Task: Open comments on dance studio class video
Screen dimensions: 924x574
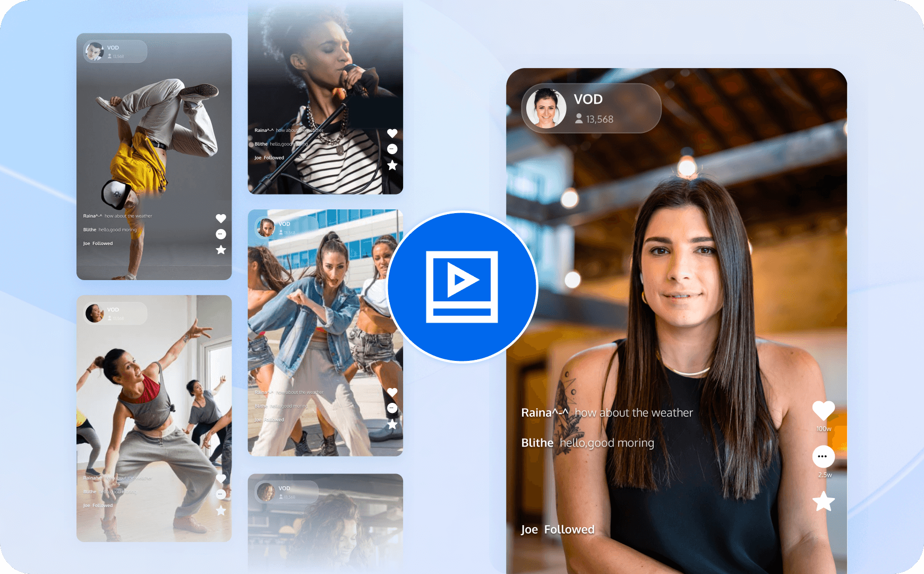Action: coord(221,494)
